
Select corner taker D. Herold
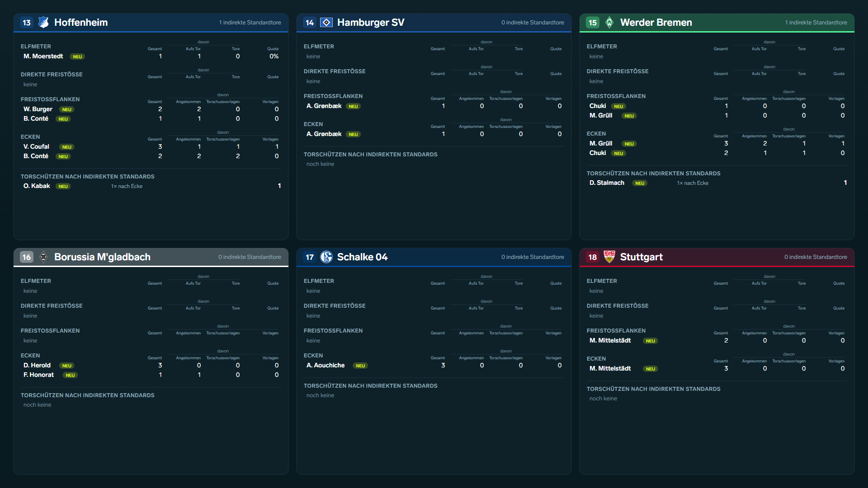[37, 366]
